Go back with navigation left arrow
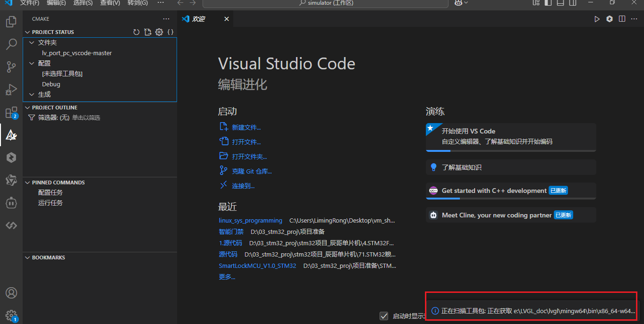This screenshot has height=324, width=644. click(x=180, y=3)
